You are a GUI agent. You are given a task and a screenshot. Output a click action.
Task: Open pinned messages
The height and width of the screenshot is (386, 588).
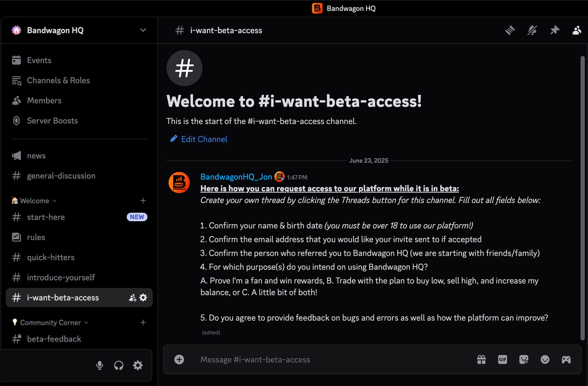click(x=555, y=30)
